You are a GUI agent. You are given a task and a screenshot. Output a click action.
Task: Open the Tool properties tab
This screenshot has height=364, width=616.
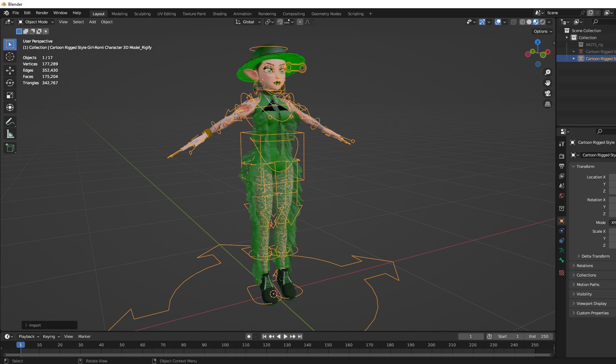click(x=561, y=144)
